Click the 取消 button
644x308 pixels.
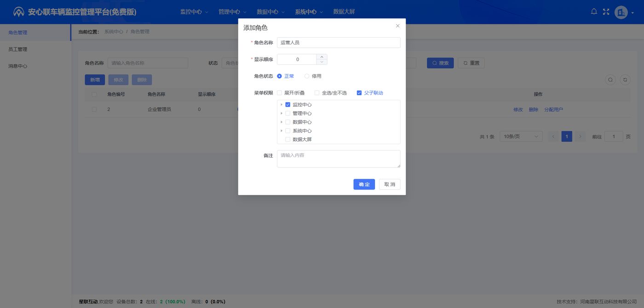390,184
